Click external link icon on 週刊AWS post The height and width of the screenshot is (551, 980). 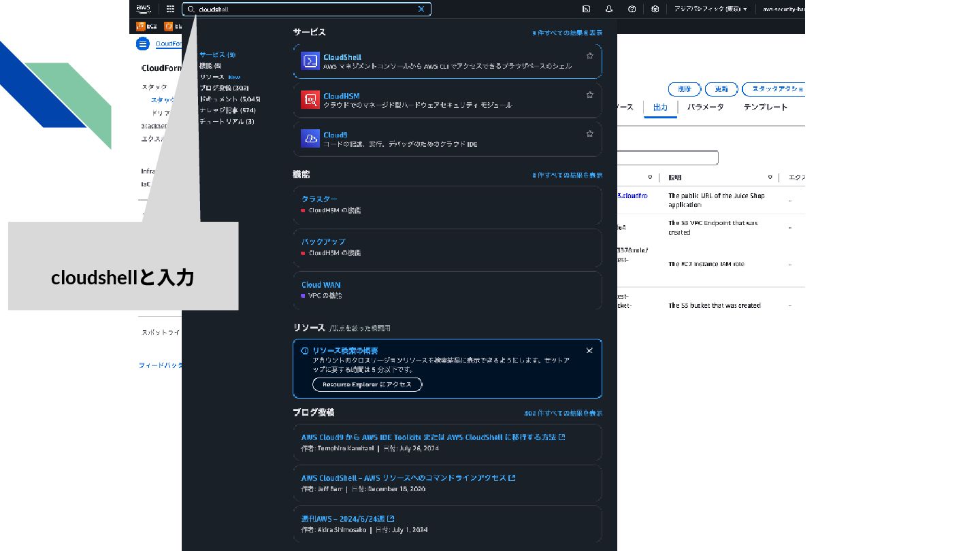pyautogui.click(x=391, y=518)
